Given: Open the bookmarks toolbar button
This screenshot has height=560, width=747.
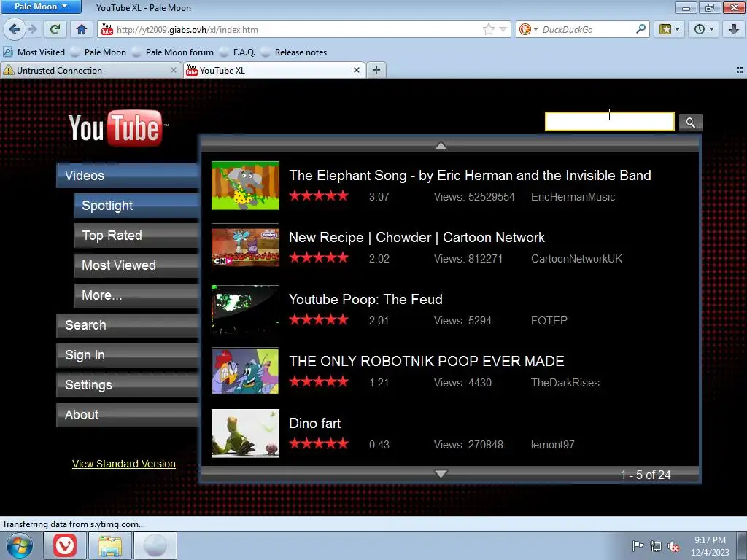Looking at the screenshot, I should [x=670, y=29].
